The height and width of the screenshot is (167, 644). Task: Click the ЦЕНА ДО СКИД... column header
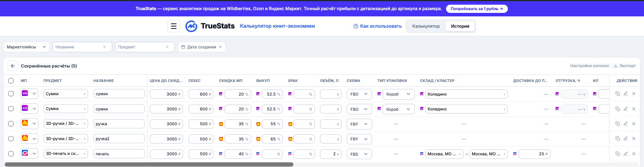click(x=166, y=81)
